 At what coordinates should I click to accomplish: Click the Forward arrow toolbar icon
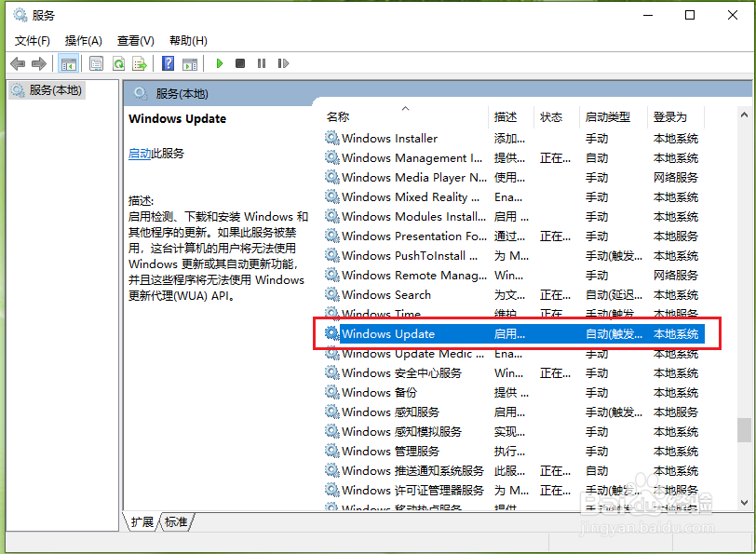click(38, 63)
